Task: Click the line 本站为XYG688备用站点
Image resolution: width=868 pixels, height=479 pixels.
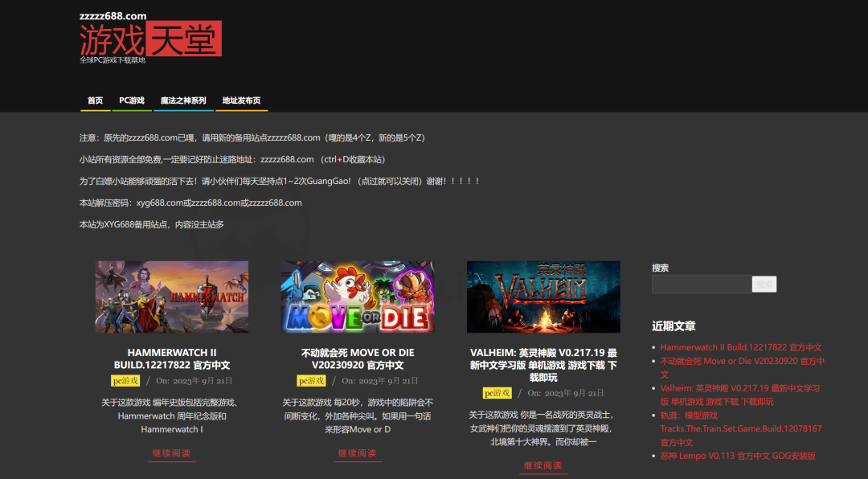Action: (x=152, y=224)
